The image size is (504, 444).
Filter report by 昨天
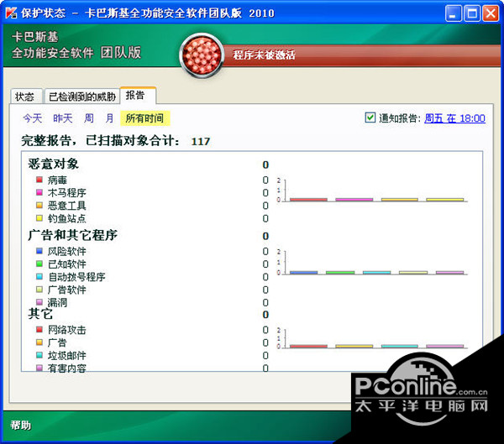[63, 118]
